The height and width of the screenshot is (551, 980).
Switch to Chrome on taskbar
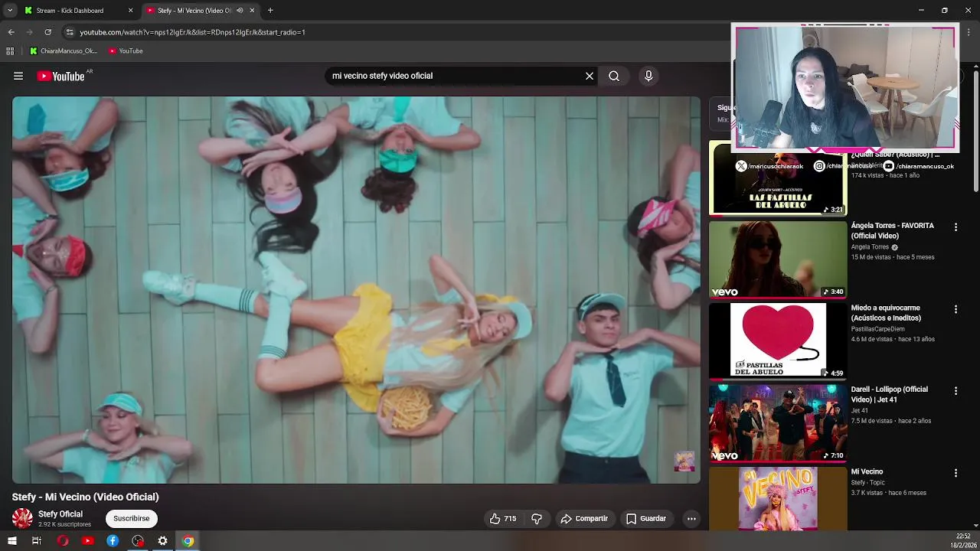click(188, 541)
